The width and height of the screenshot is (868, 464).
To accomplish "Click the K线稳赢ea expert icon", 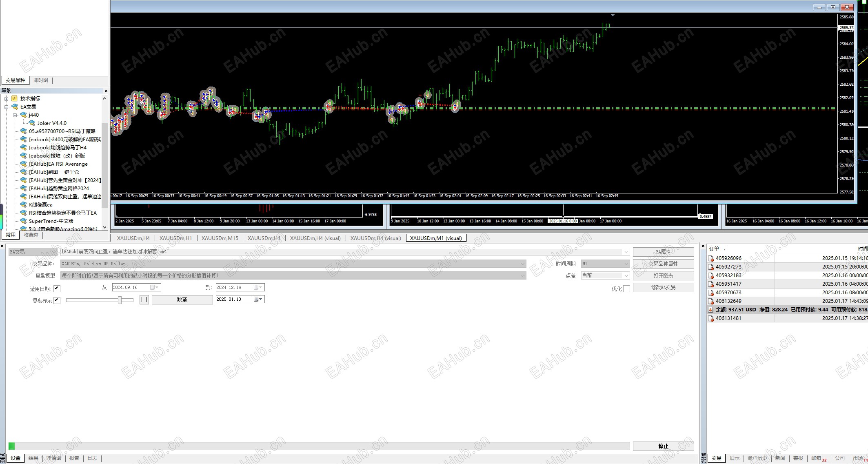I will pyautogui.click(x=23, y=204).
